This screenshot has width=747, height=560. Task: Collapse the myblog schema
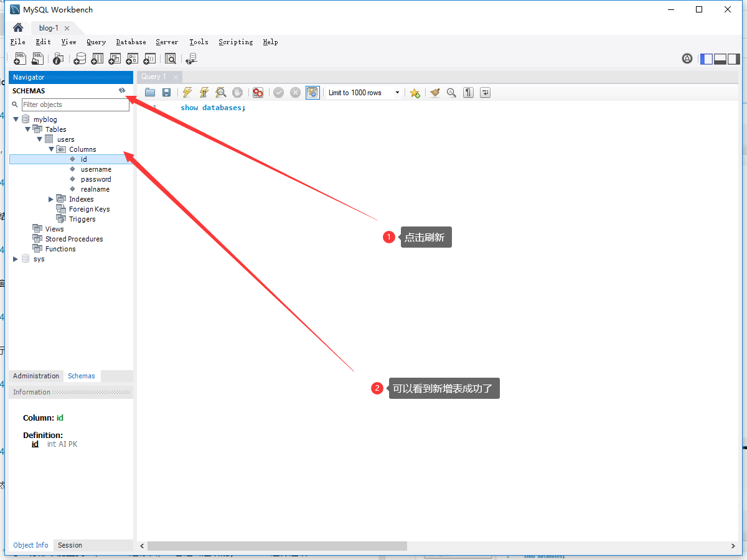point(16,119)
